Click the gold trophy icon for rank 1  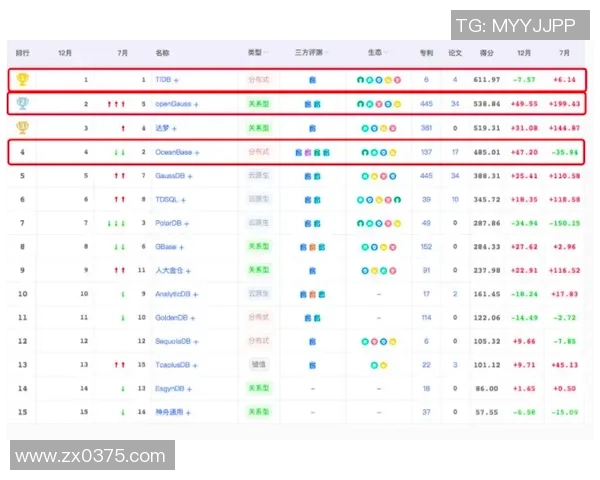coord(23,78)
